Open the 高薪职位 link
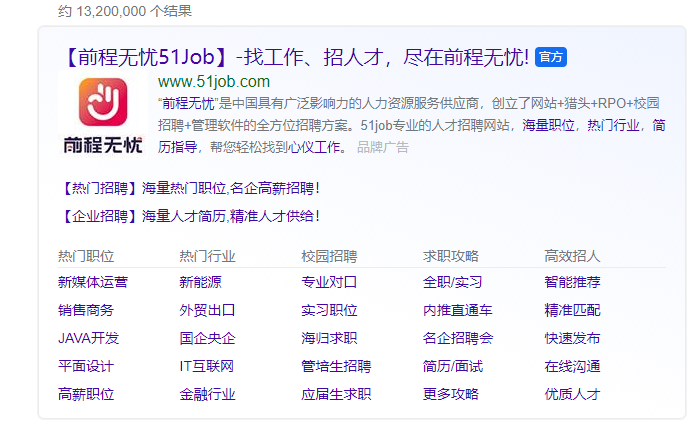Screen dimensions: 696x424 click(86, 394)
